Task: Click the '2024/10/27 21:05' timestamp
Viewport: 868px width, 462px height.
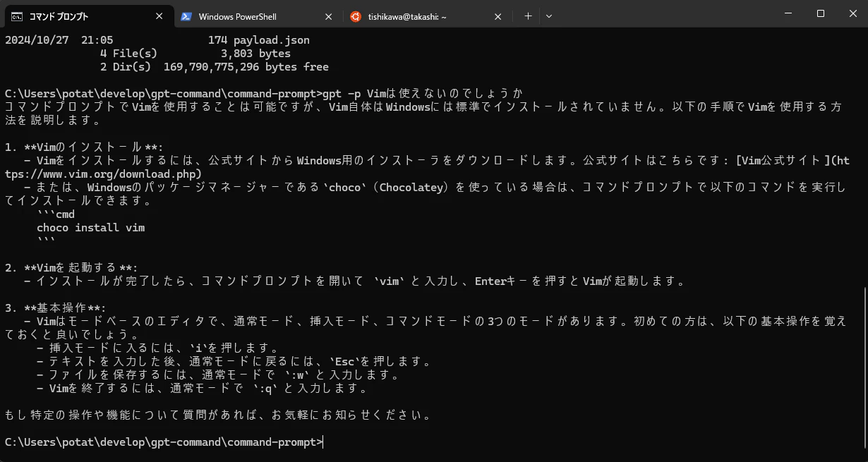Action: 59,40
